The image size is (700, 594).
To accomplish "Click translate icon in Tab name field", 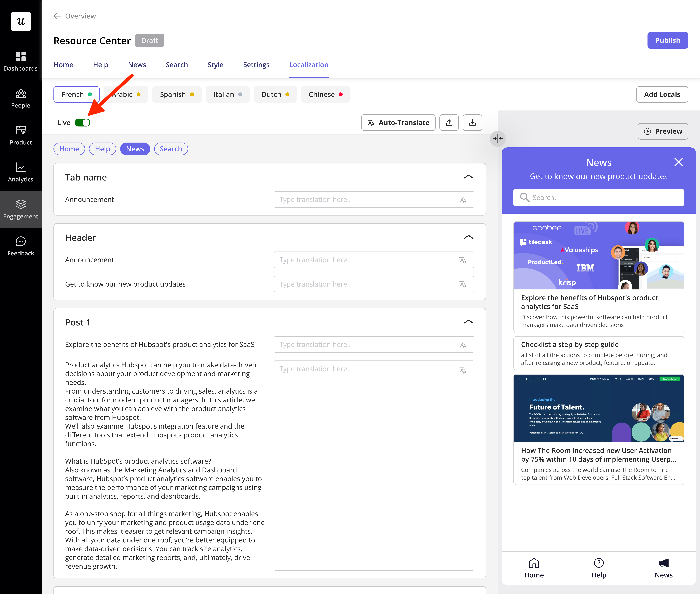I will tap(463, 200).
